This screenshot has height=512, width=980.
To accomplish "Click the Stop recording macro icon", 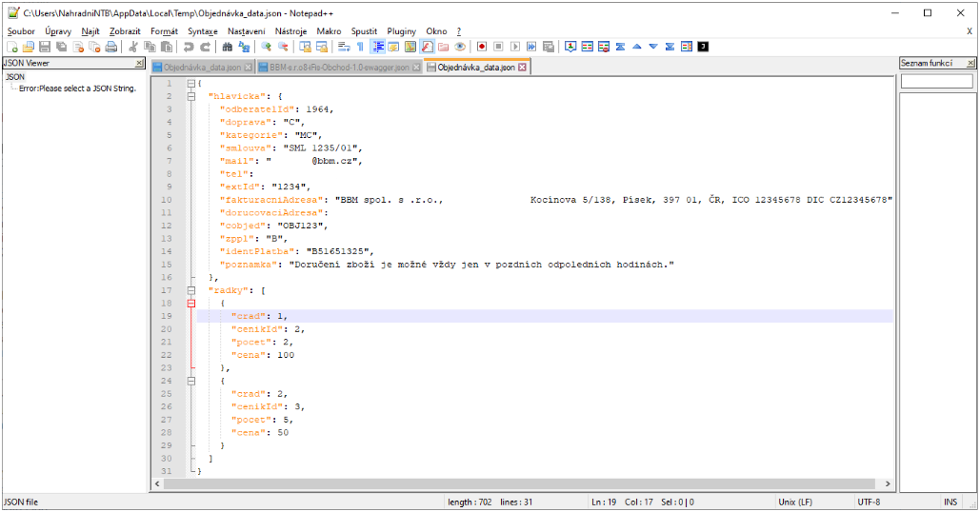I will coord(498,47).
